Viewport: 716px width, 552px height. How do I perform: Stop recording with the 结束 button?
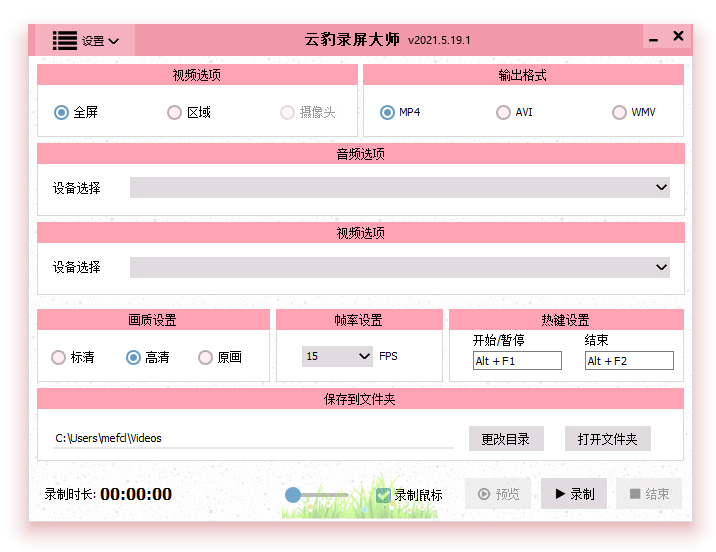(x=649, y=494)
